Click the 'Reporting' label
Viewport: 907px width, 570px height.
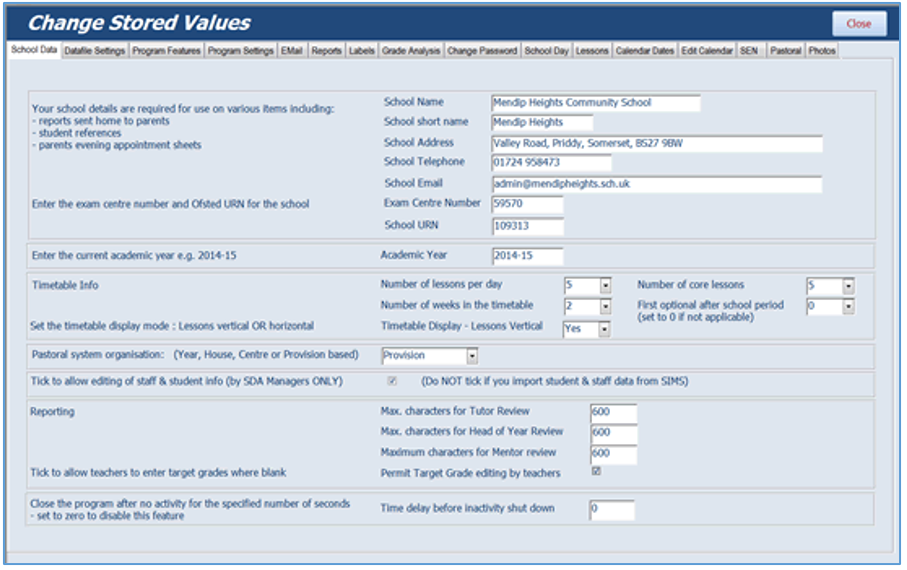[53, 412]
